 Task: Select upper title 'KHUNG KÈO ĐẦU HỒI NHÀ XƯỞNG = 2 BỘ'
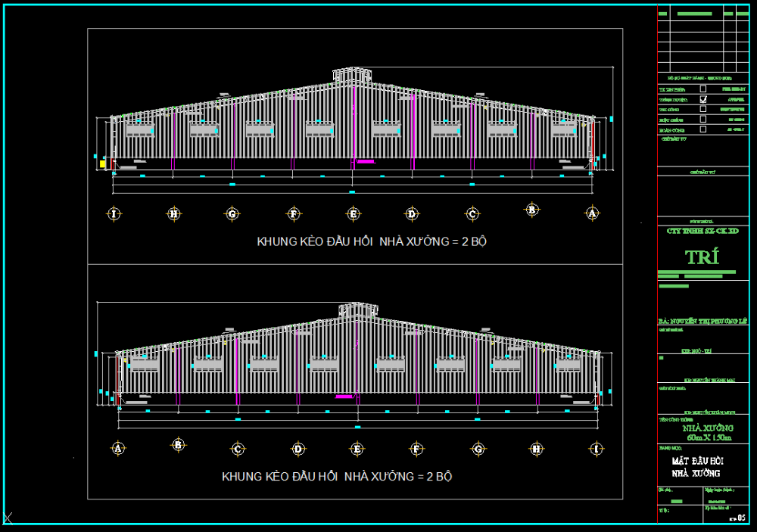[x=371, y=241]
